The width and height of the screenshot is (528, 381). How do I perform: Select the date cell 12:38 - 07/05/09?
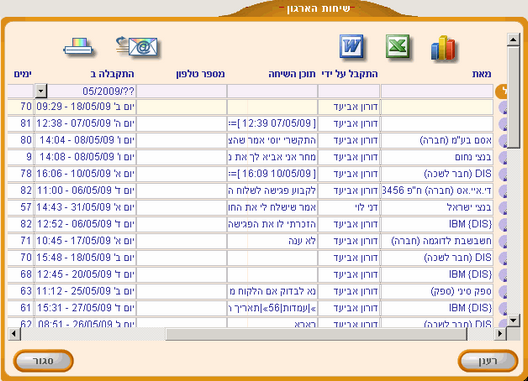[x=85, y=124]
